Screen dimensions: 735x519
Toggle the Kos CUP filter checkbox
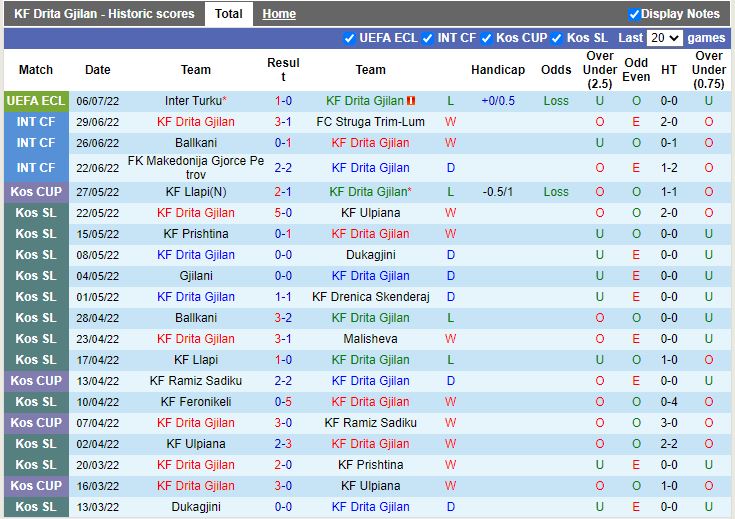(488, 38)
